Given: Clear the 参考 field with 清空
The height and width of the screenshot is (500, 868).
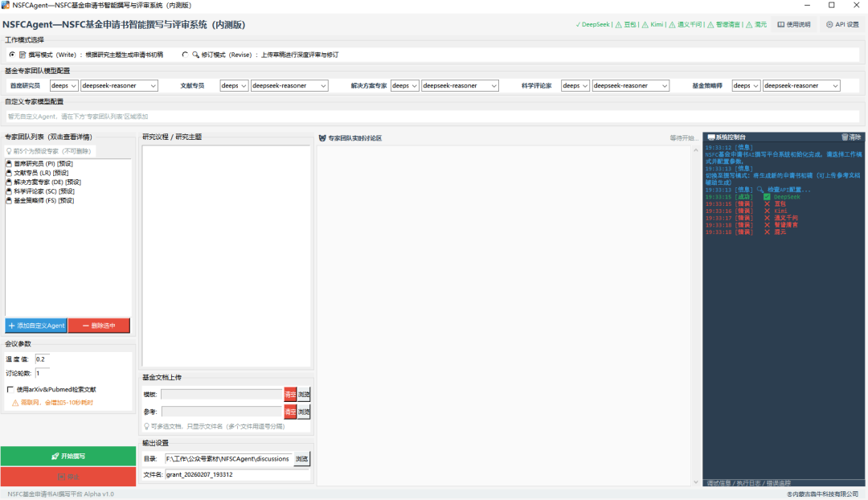Looking at the screenshot, I should tap(290, 412).
